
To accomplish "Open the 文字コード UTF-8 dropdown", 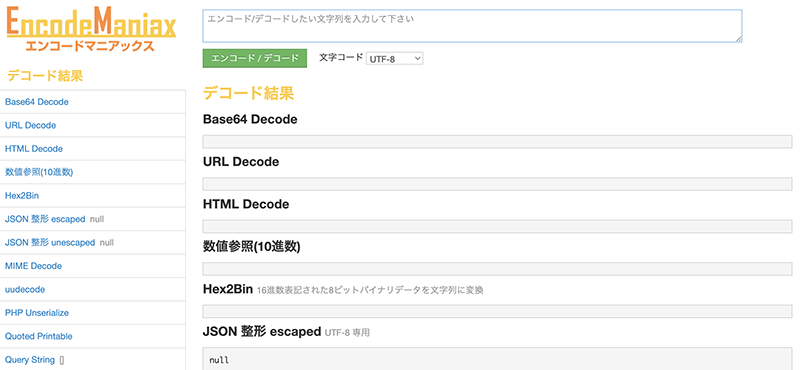I will pos(394,59).
